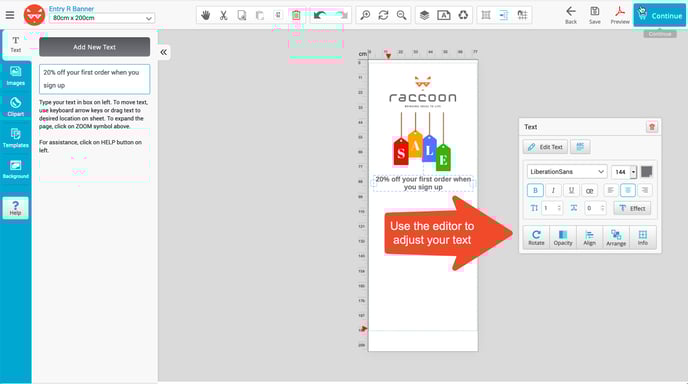Align text left
This screenshot has height=384, width=688.
pos(610,190)
